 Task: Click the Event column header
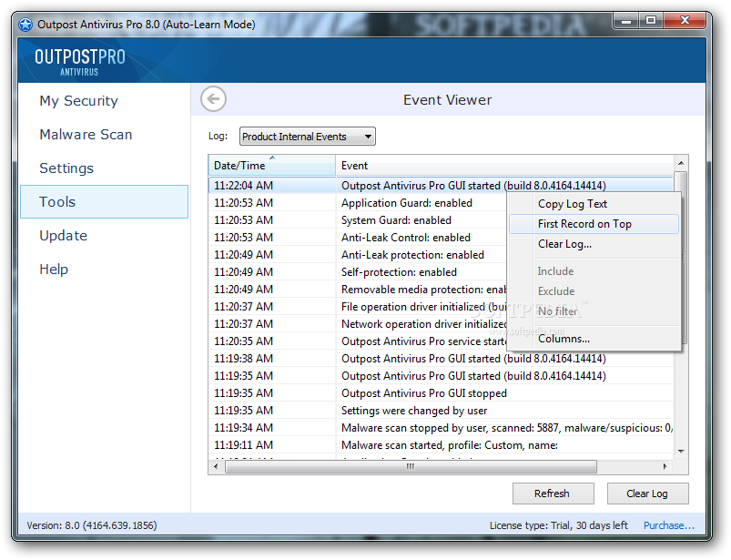[504, 166]
